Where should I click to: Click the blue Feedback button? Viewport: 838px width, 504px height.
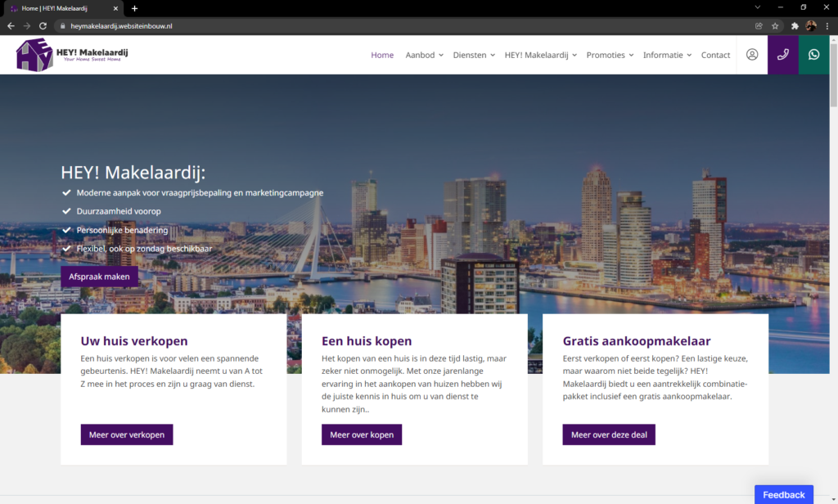[783, 494]
